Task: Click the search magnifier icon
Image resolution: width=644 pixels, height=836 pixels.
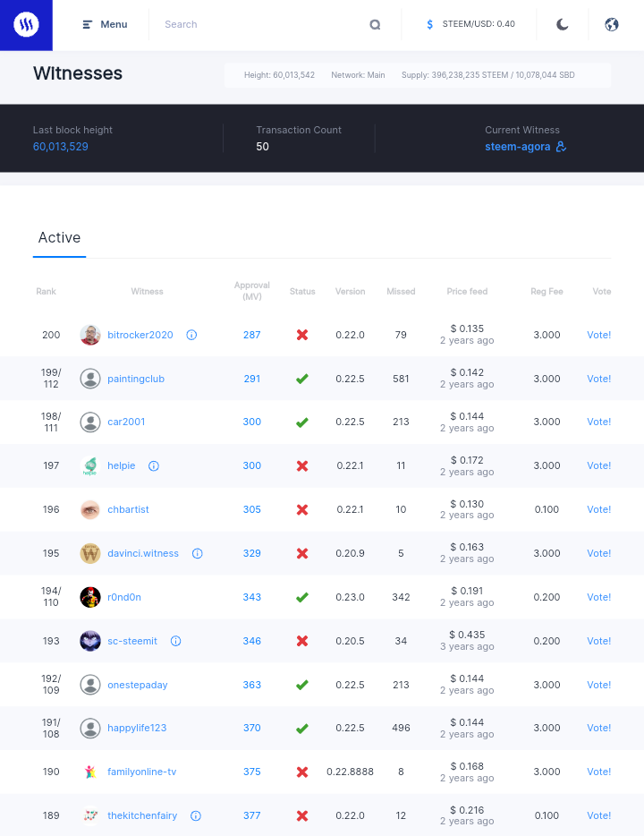Action: (x=375, y=24)
